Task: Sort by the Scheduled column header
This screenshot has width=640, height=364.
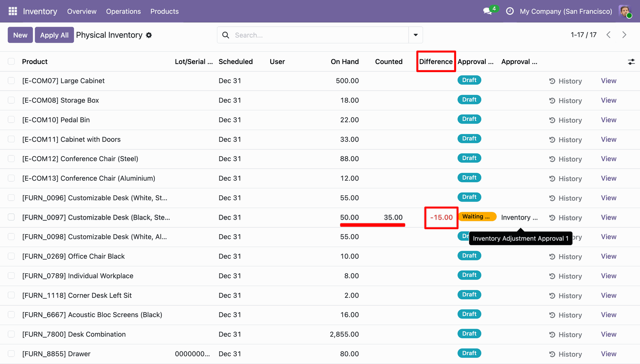Action: (236, 62)
